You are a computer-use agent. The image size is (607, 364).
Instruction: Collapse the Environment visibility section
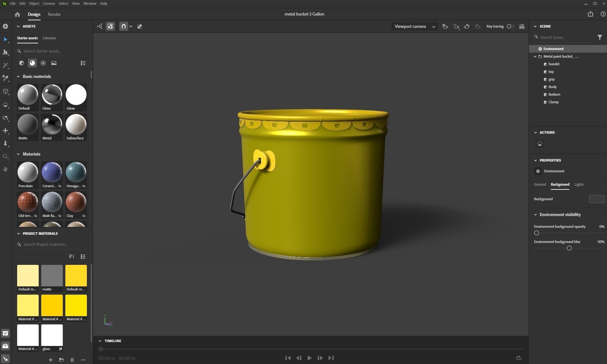point(535,214)
